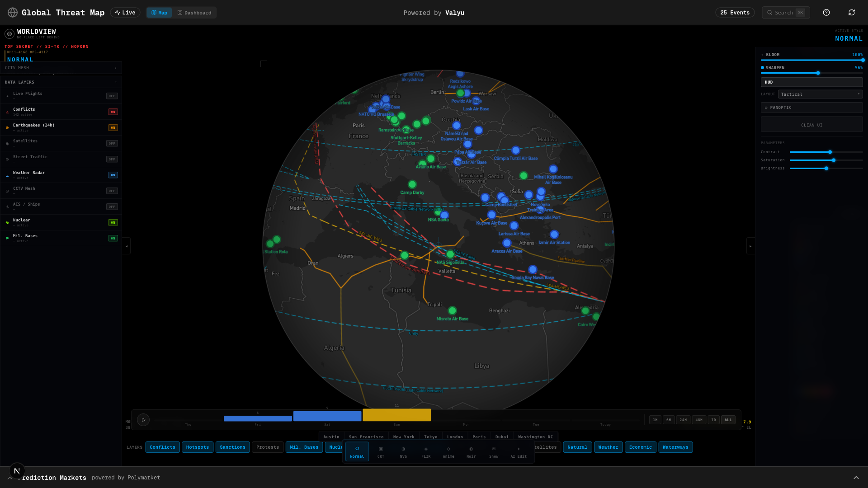The width and height of the screenshot is (868, 488).
Task: Disable the Weather Radar layer
Action: coord(113,175)
